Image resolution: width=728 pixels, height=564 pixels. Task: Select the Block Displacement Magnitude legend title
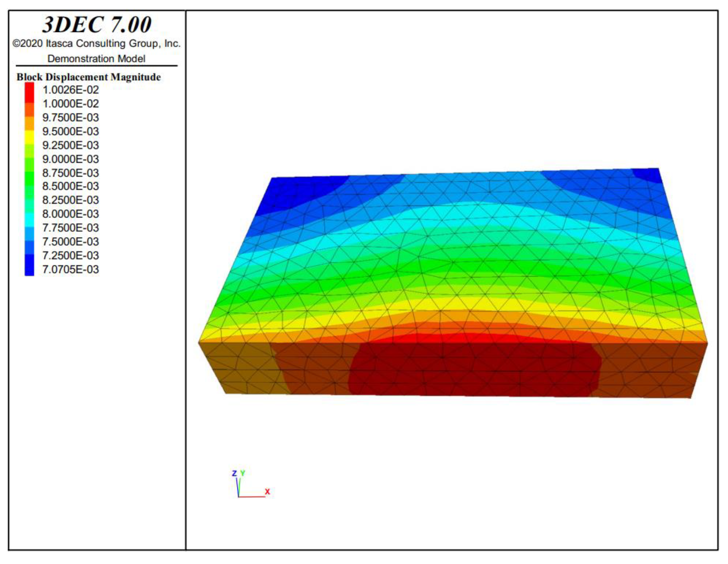click(89, 77)
